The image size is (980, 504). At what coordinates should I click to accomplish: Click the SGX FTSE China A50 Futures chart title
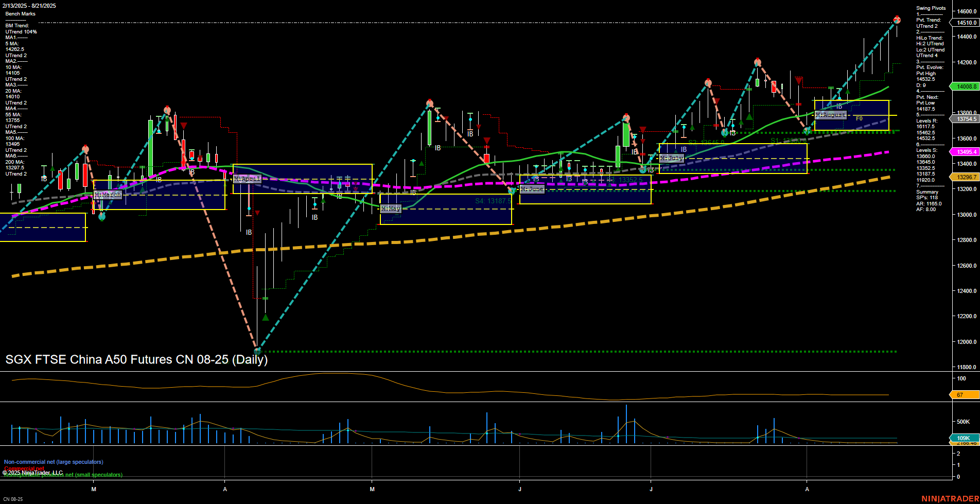click(x=136, y=360)
